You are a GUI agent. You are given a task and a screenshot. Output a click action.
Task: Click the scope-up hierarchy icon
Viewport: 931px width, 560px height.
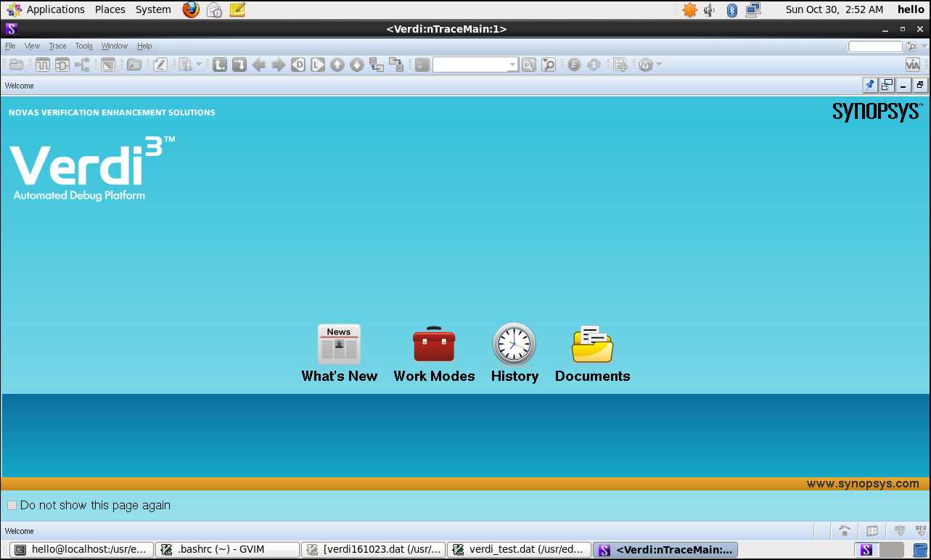pos(377,65)
